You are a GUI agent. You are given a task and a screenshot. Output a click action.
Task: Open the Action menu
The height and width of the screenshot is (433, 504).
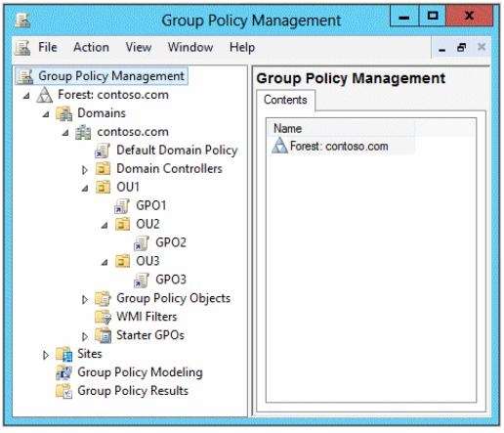click(x=91, y=48)
